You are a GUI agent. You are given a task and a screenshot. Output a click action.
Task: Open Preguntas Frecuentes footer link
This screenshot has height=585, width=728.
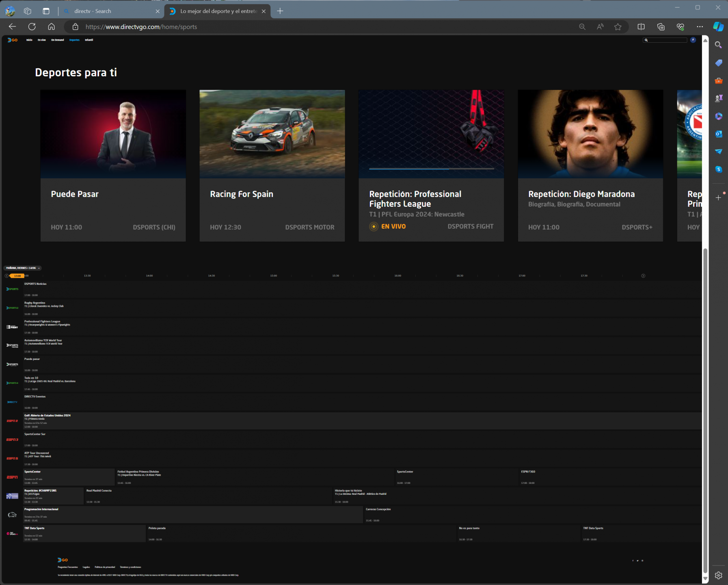point(68,567)
